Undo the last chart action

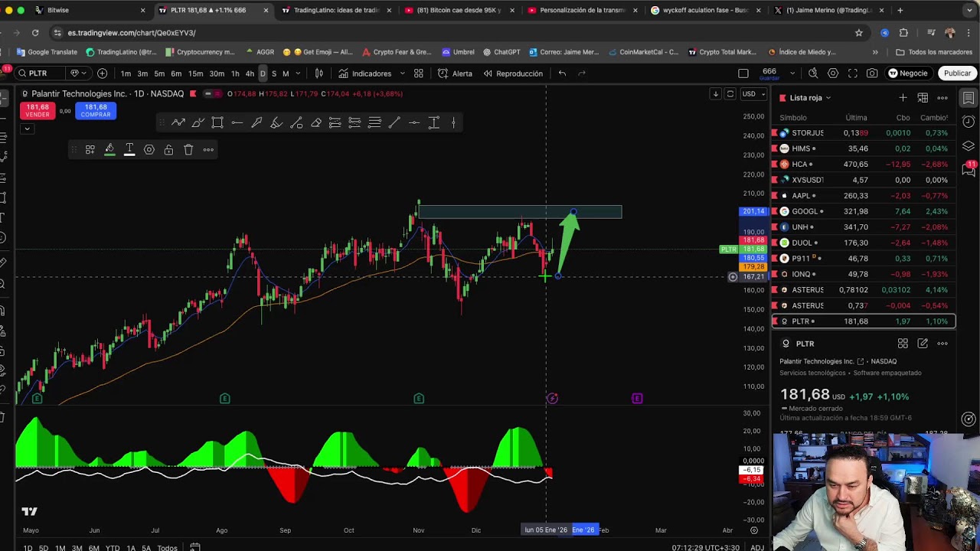[562, 73]
